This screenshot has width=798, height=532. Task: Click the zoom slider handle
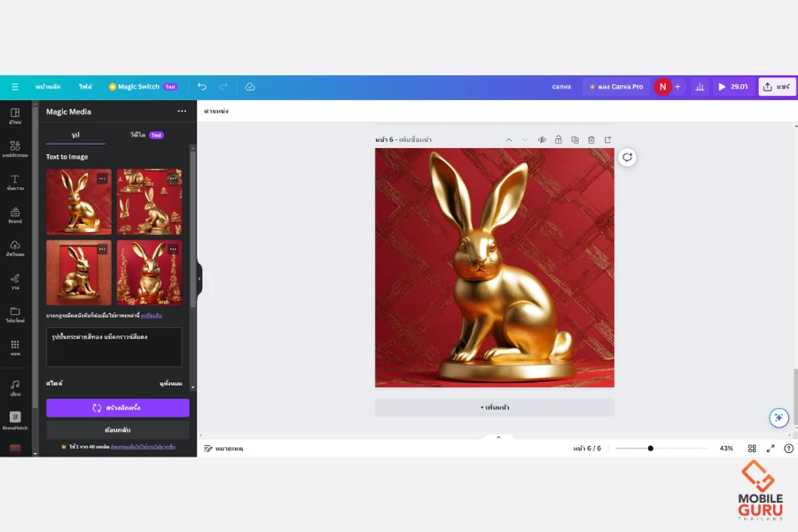650,449
